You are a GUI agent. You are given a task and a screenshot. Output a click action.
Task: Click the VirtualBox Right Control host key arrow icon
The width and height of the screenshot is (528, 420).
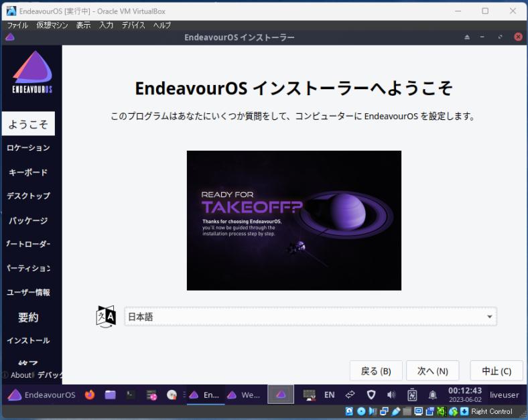click(464, 411)
